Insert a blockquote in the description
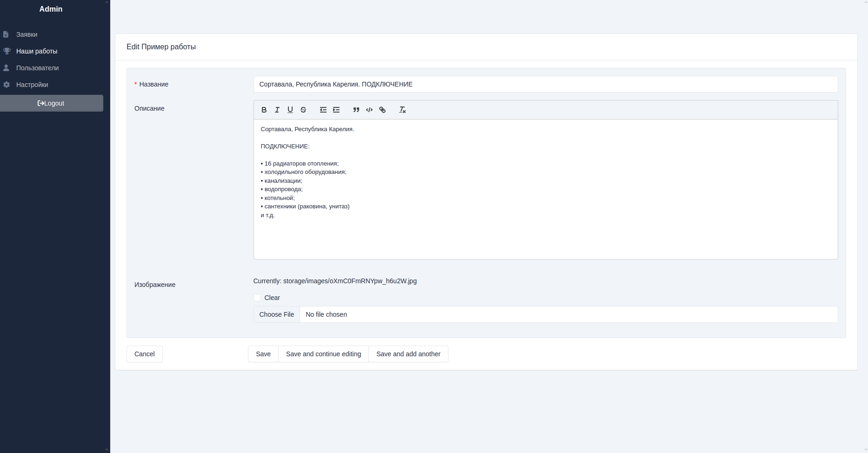 (356, 110)
